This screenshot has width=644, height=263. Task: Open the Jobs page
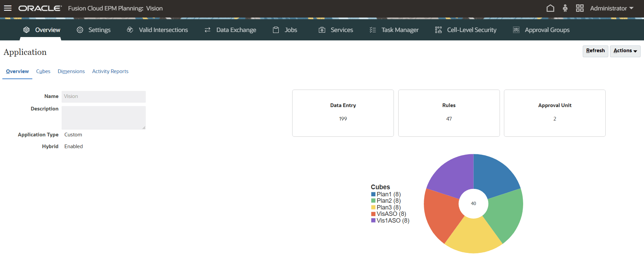point(291,30)
